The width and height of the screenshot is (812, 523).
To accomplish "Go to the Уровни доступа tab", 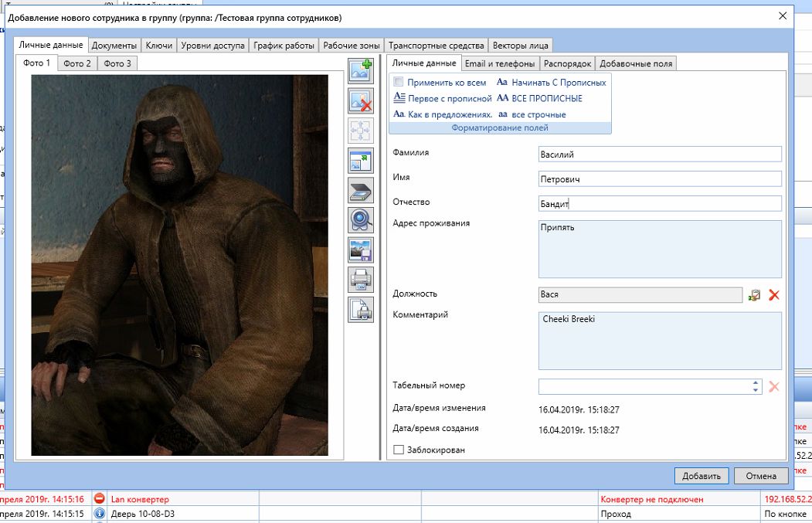I will coord(212,46).
